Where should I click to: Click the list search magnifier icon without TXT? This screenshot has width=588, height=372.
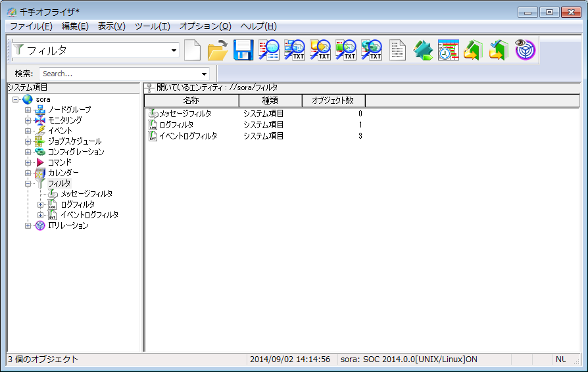(269, 50)
